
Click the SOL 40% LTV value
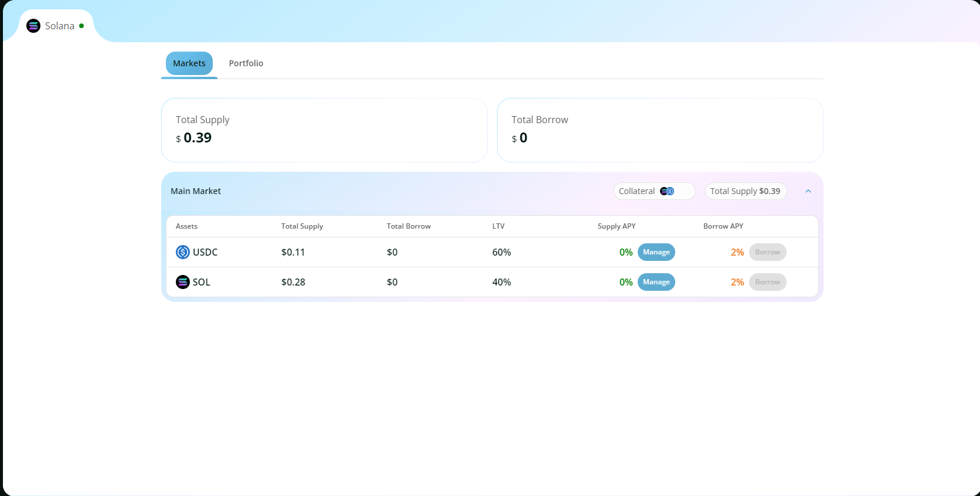(501, 282)
